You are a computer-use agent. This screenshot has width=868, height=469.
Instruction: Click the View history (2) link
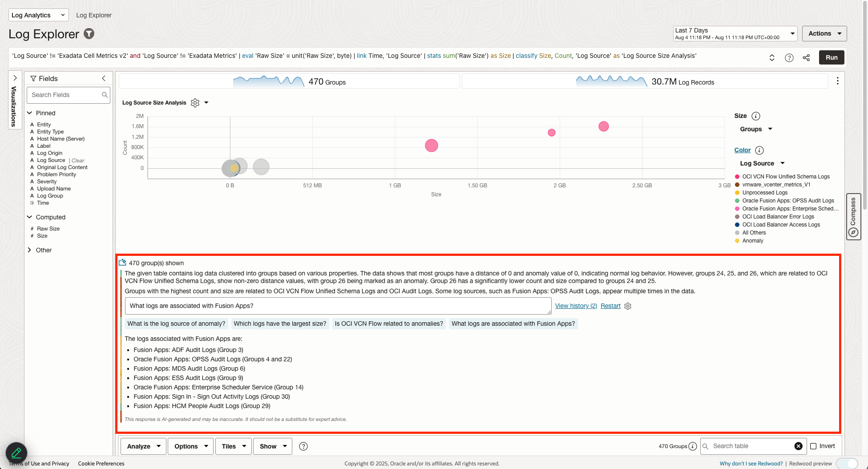[576, 306]
